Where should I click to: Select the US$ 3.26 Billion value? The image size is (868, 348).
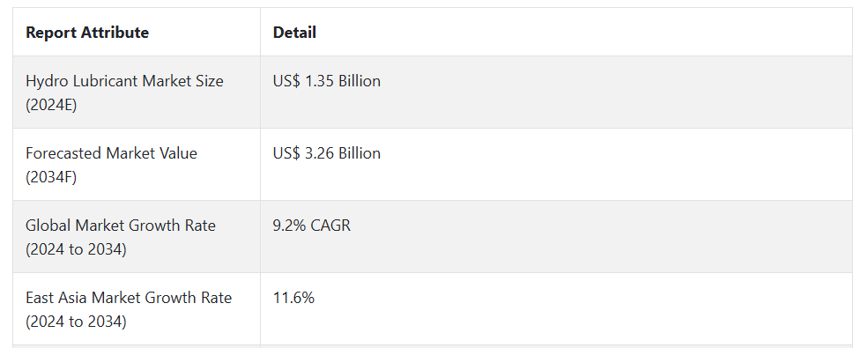[327, 153]
